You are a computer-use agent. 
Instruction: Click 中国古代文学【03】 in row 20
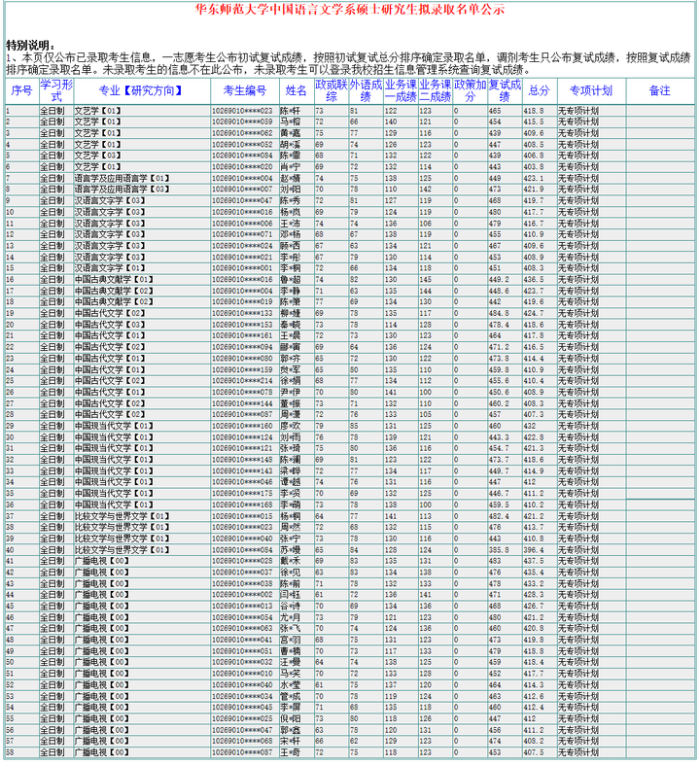[110, 325]
